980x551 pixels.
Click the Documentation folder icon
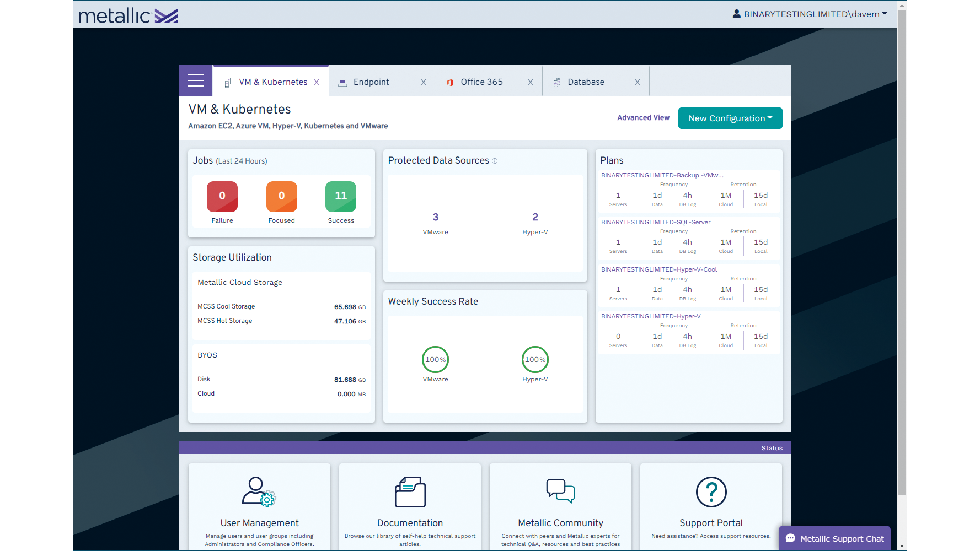[x=410, y=492]
